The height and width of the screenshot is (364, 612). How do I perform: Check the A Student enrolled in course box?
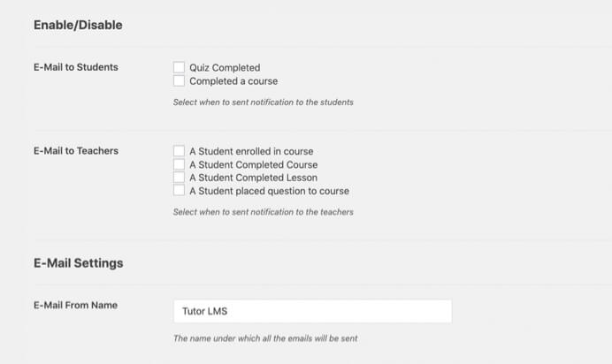tap(179, 151)
